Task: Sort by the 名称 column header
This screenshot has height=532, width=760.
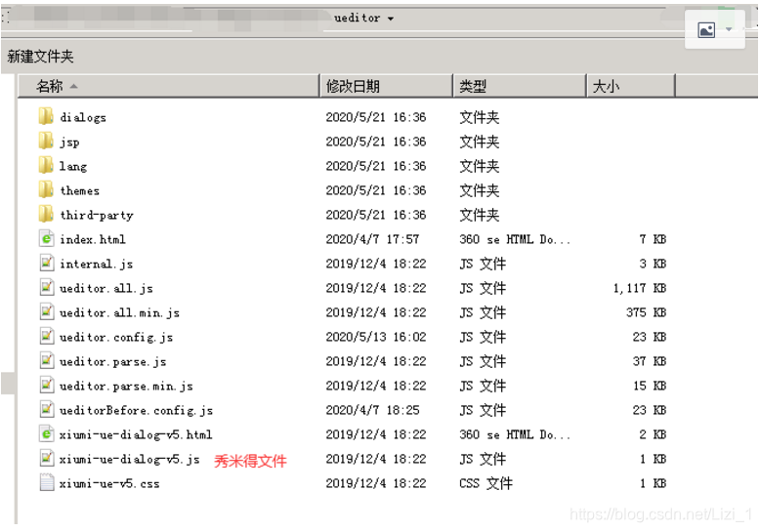Action: click(169, 86)
